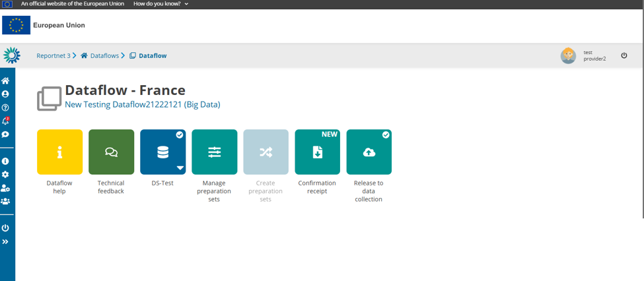
Task: Open user profile icon in sidebar
Action: 5,94
